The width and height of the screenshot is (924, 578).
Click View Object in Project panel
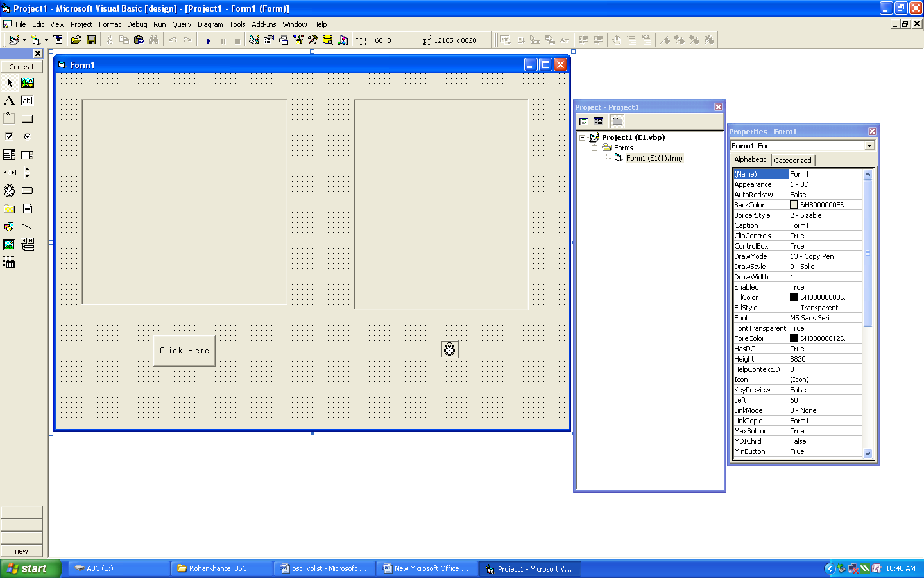[x=599, y=121]
